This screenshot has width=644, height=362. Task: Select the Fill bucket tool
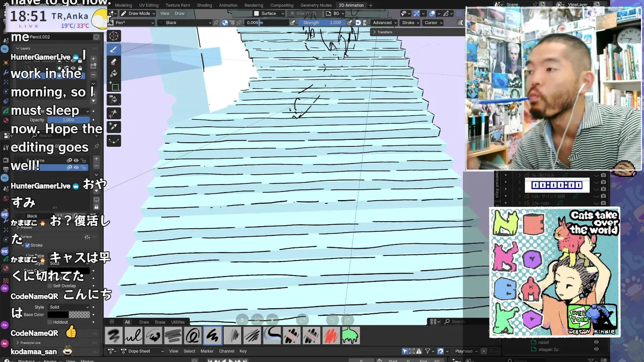point(114,73)
